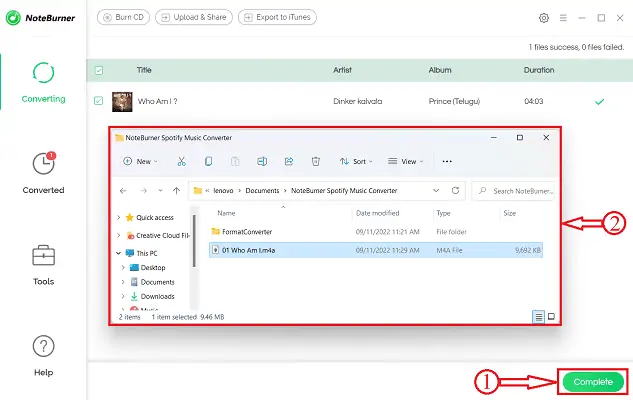The width and height of the screenshot is (633, 400).
Task: Click the Burn CD button
Action: click(x=124, y=17)
